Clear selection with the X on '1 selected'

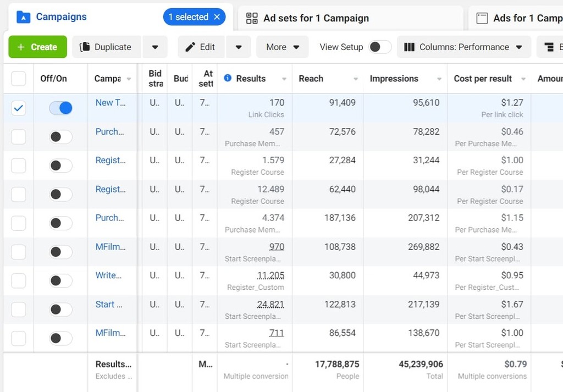[217, 17]
